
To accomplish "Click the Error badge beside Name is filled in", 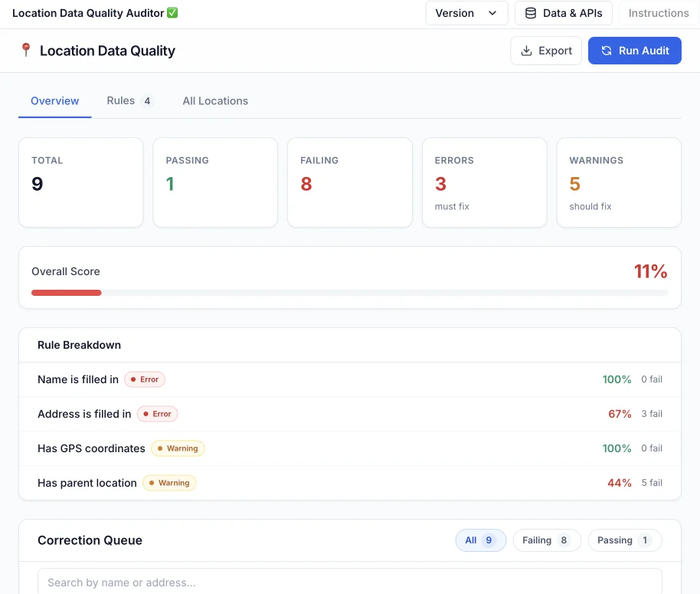I will [x=145, y=379].
